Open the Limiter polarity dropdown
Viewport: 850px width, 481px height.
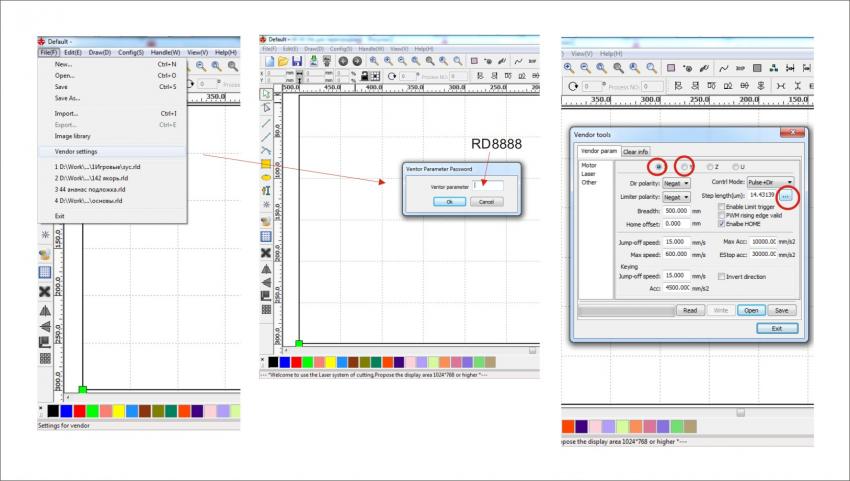click(677, 197)
